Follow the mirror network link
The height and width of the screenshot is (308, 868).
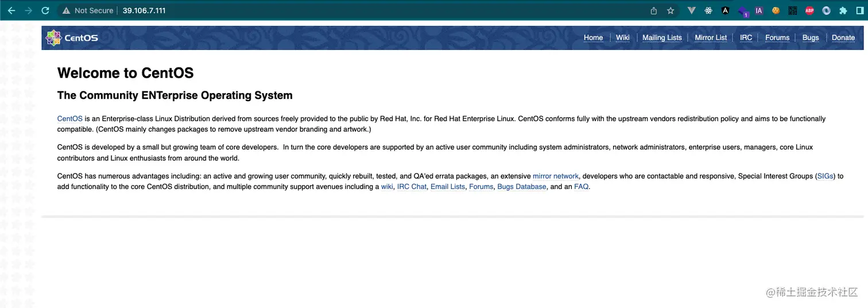click(556, 176)
